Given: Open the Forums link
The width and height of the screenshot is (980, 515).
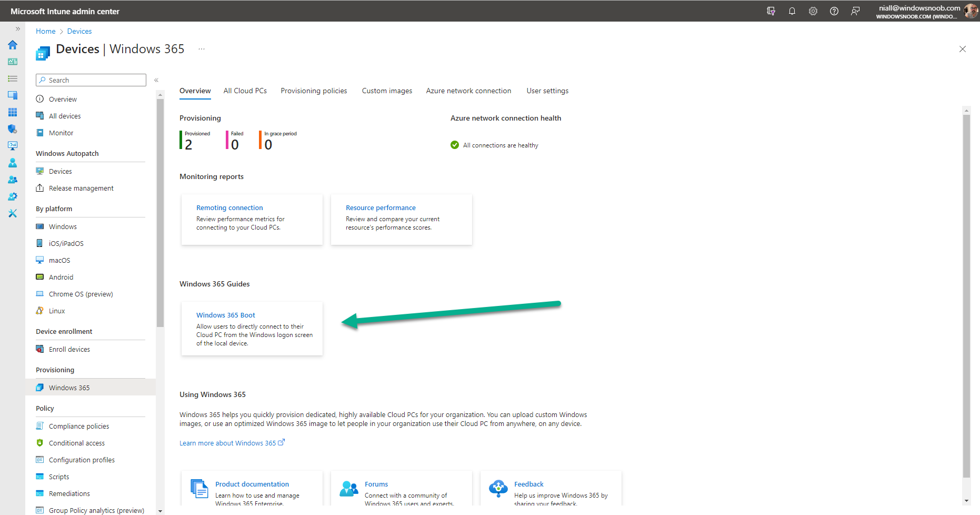Looking at the screenshot, I should 376,484.
